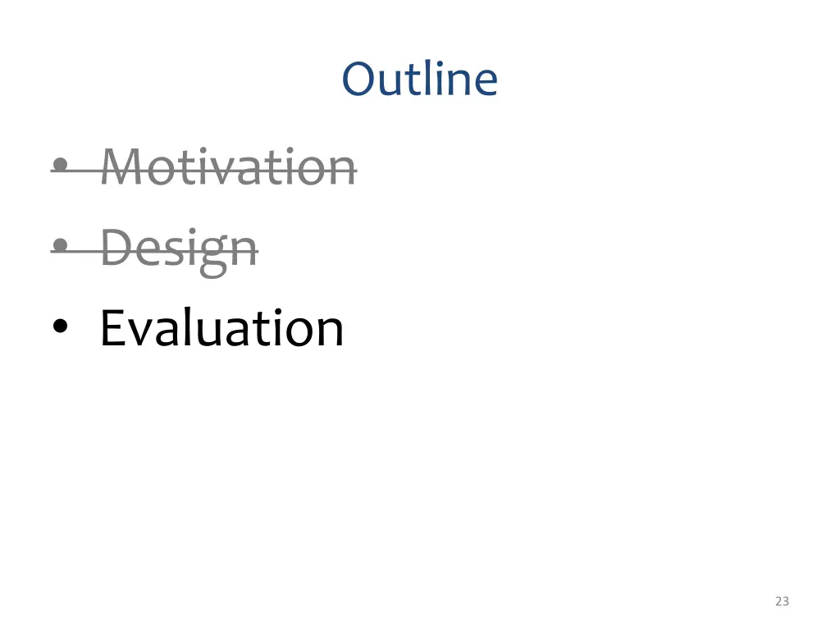The image size is (840, 630).
Task: Click the final e in Outline
Action: coord(484,84)
